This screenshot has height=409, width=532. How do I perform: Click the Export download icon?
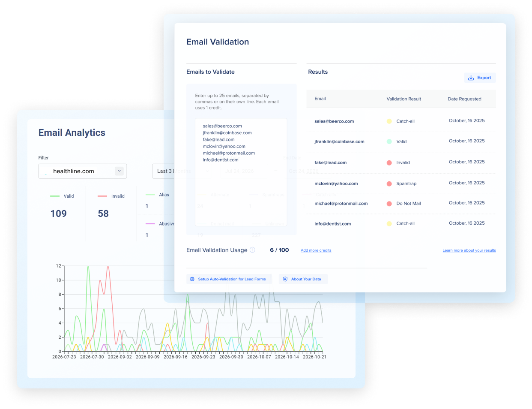tap(471, 78)
